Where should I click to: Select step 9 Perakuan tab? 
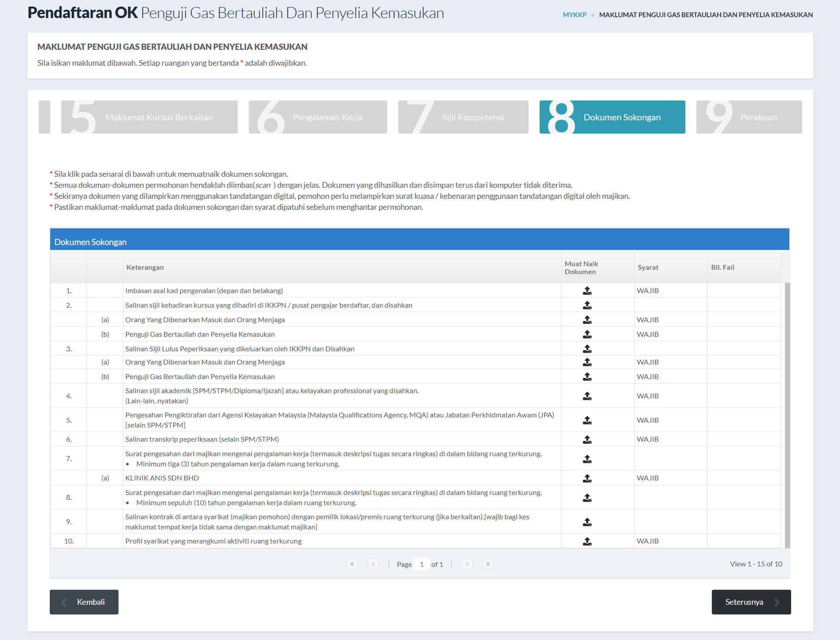749,117
